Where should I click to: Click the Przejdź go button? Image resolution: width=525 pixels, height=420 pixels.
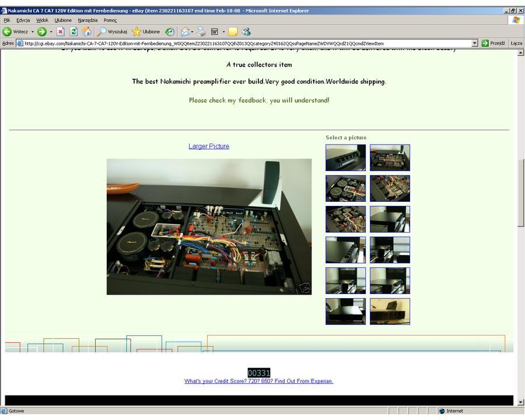point(493,43)
